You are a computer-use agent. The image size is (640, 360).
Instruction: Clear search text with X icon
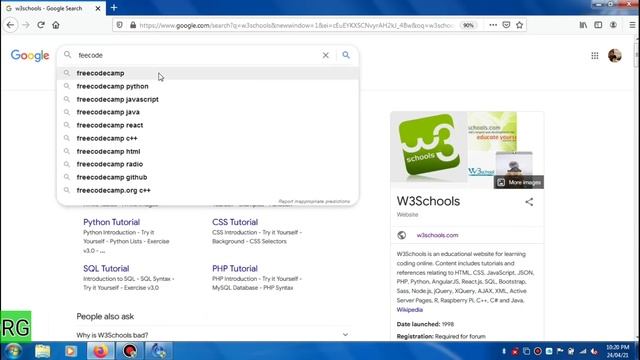325,55
